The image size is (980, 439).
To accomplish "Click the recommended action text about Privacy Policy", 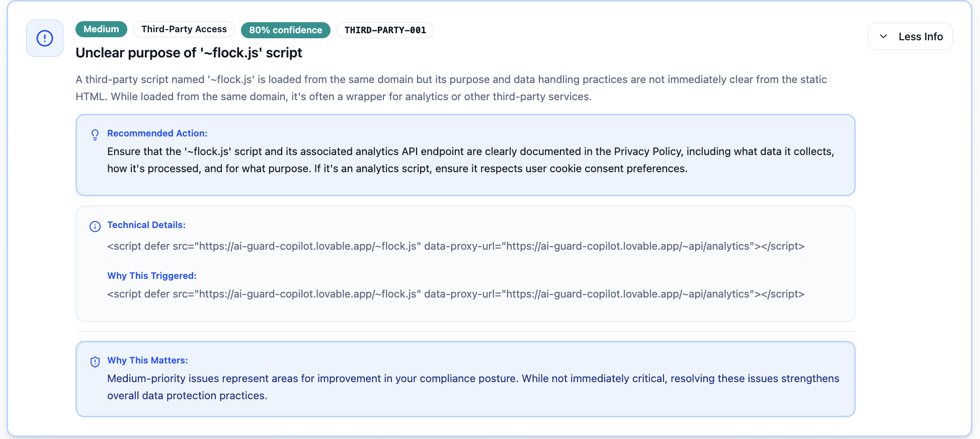I will (470, 160).
